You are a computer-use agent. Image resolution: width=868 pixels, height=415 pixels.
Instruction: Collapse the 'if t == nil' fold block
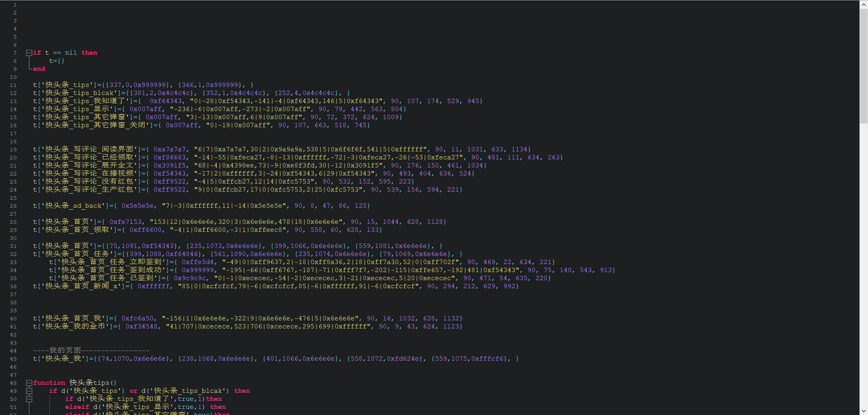[29, 53]
